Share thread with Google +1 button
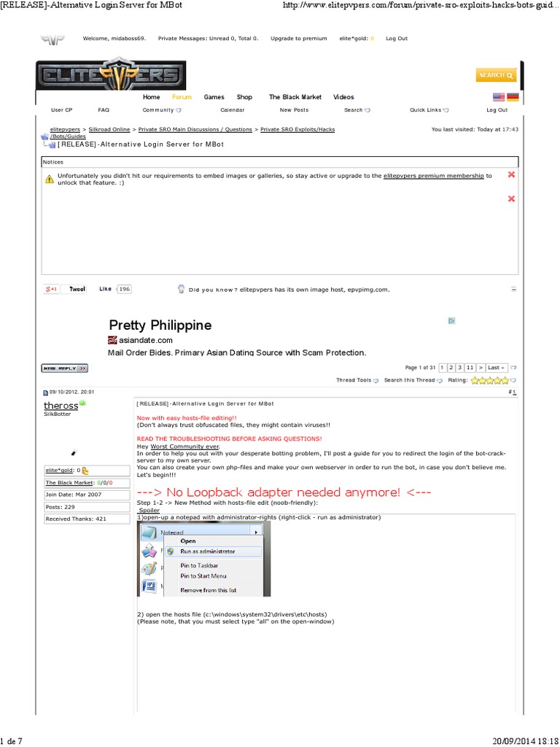The image size is (560, 747). coord(51,289)
